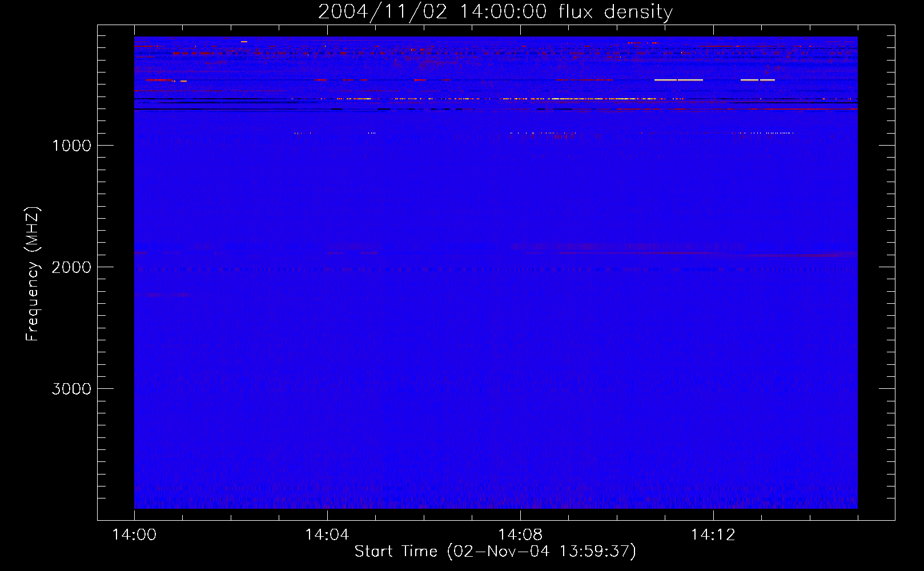Click the 14:00 time tick label

click(x=134, y=535)
